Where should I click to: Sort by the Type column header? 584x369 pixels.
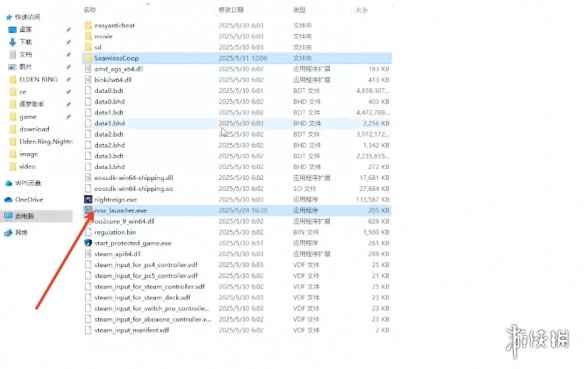pos(299,10)
